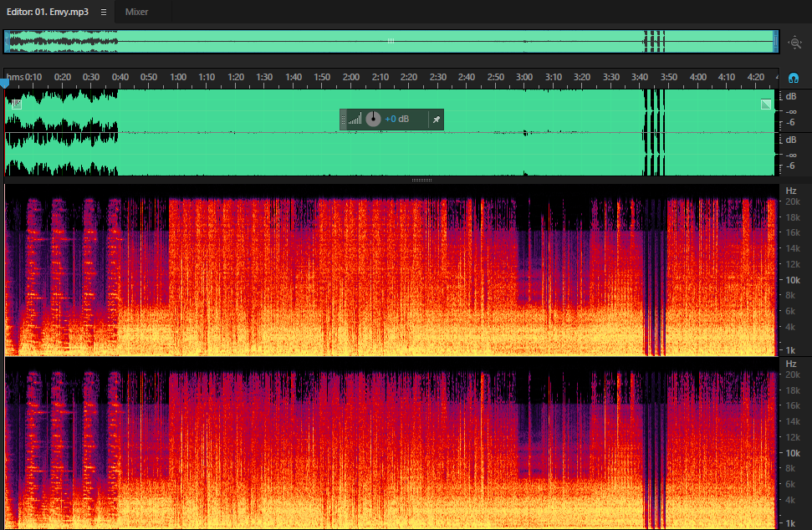
Task: Click the 0:10 mark on the ruler
Action: point(33,77)
